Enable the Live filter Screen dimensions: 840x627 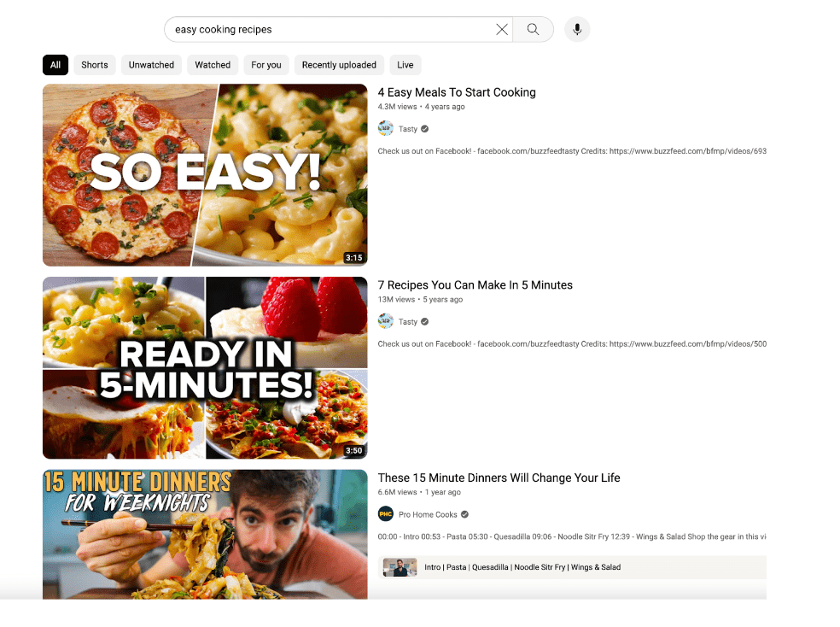[405, 64]
